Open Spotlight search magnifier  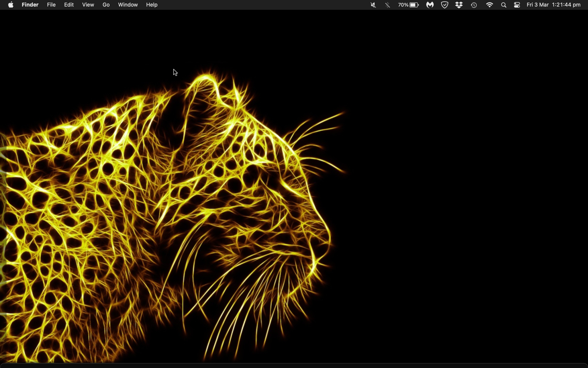click(504, 5)
